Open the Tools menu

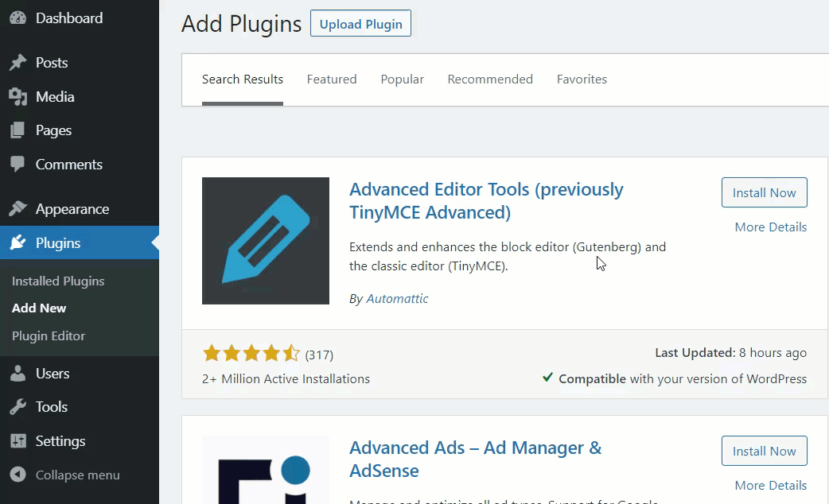coord(80,407)
